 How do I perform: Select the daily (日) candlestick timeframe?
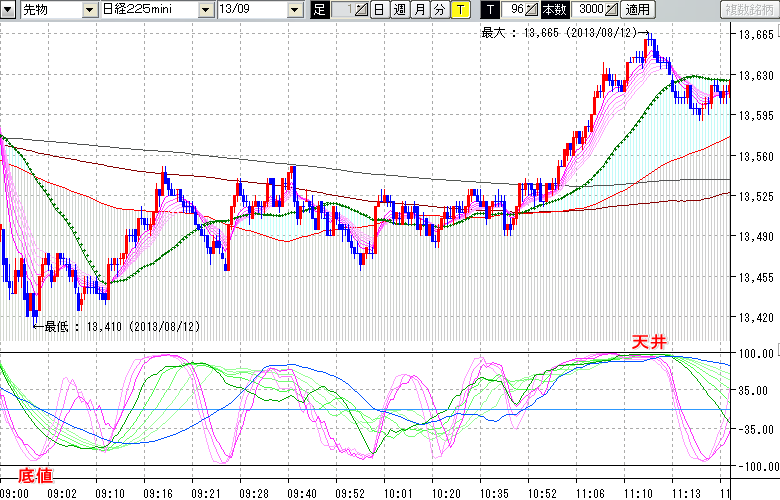[379, 10]
